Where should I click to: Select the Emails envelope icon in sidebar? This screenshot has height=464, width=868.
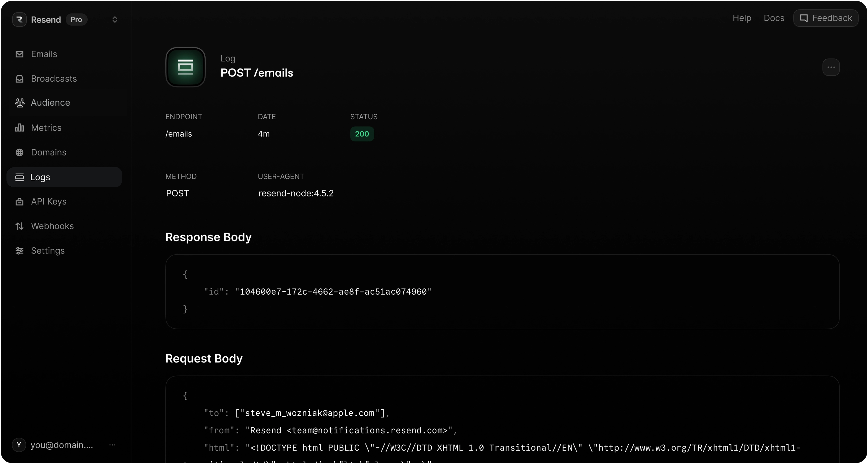click(20, 54)
